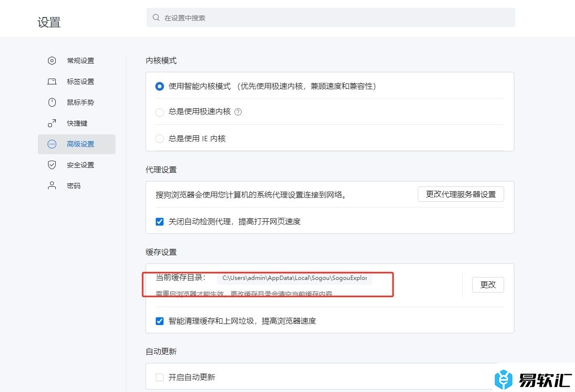The image size is (575, 392).
Task: Click the 内核模式 section heading
Action: tap(161, 61)
